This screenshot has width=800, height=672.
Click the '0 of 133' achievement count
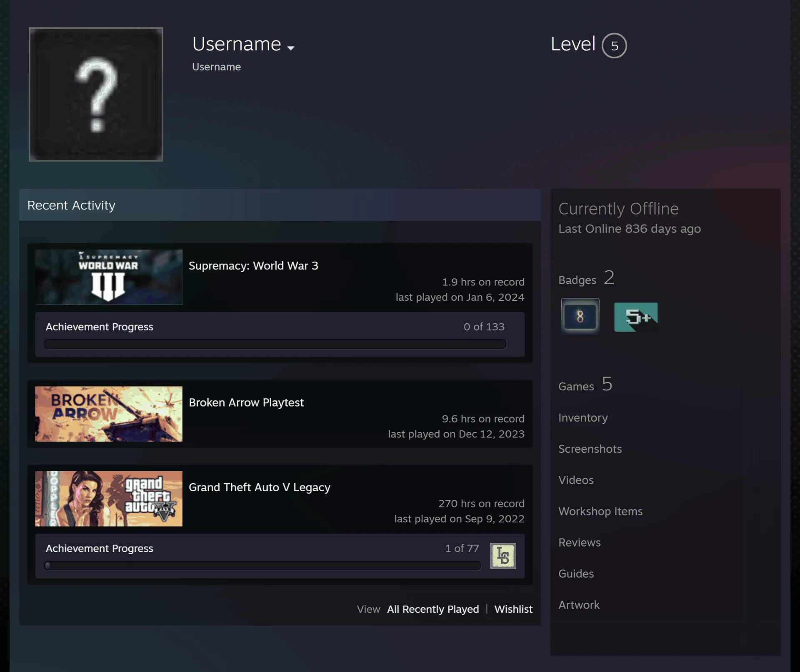pyautogui.click(x=484, y=327)
